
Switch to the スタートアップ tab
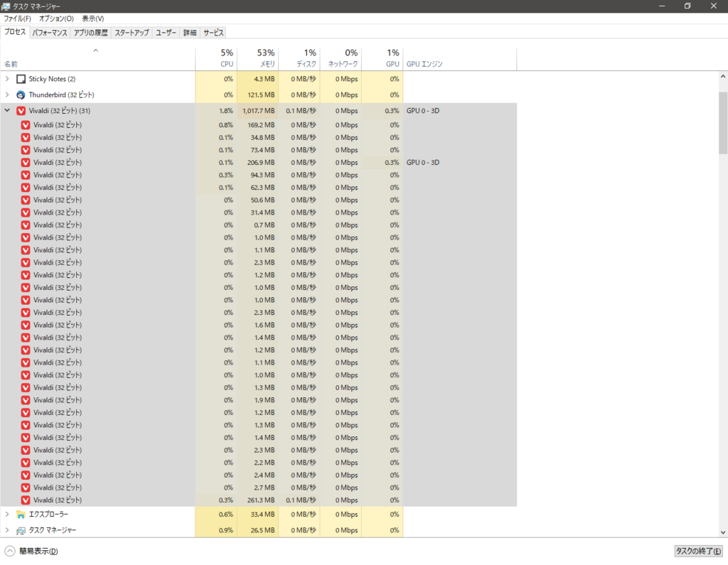132,33
